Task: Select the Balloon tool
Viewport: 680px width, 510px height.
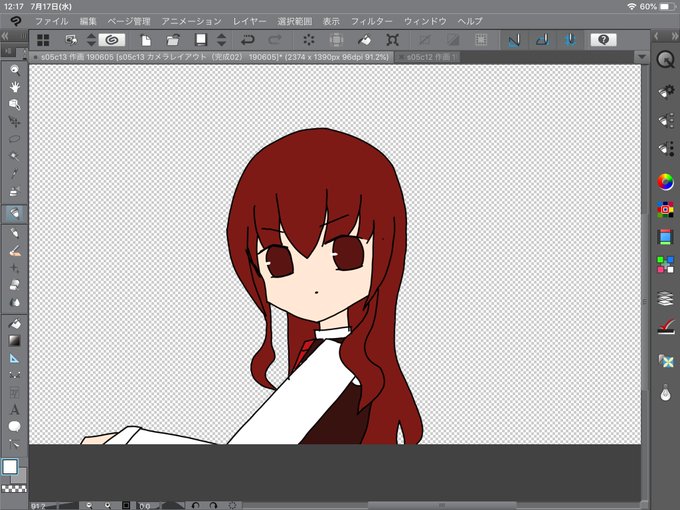Action: pos(14,427)
